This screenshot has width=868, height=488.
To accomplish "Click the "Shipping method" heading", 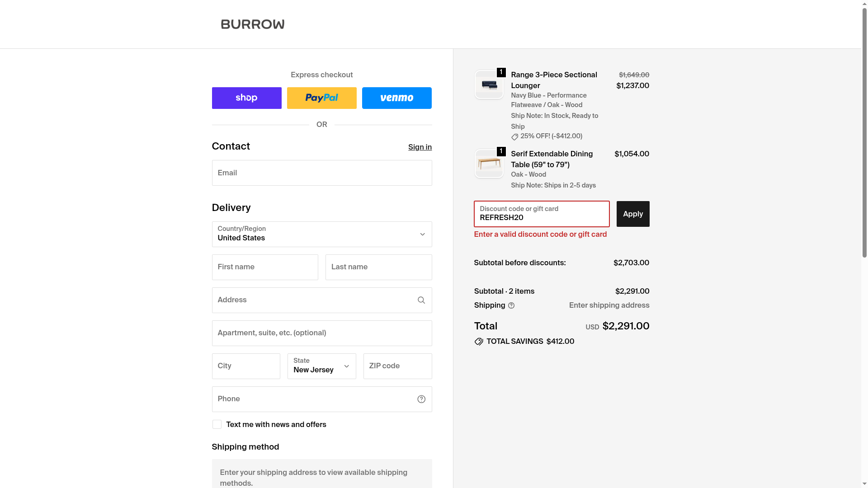I will coord(245,447).
